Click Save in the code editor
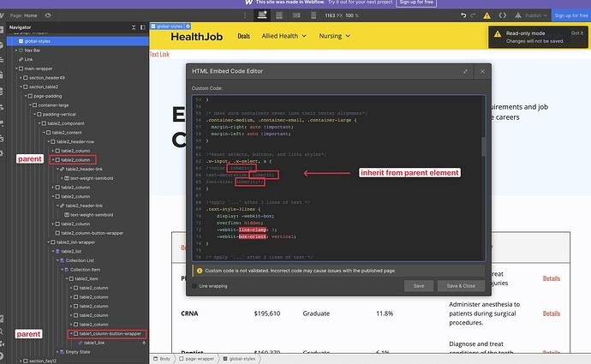 click(x=418, y=286)
